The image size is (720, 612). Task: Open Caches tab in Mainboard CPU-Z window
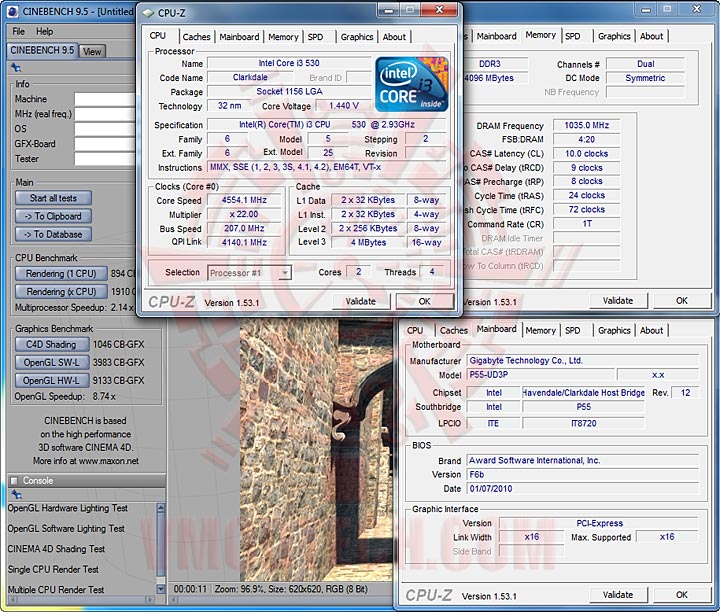pos(454,331)
